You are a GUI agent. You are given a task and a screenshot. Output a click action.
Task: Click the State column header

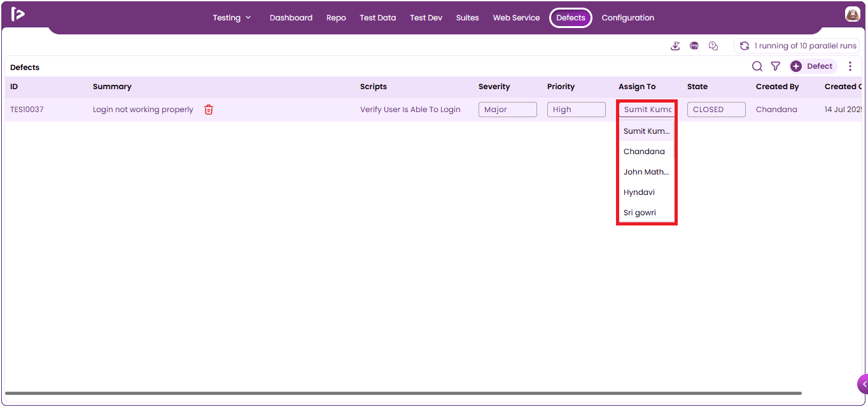coord(697,87)
